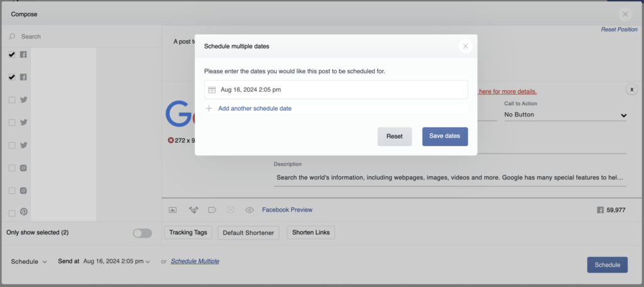Open the Schedule mode dropdown beside Send at
The image size is (644, 287).
click(29, 261)
